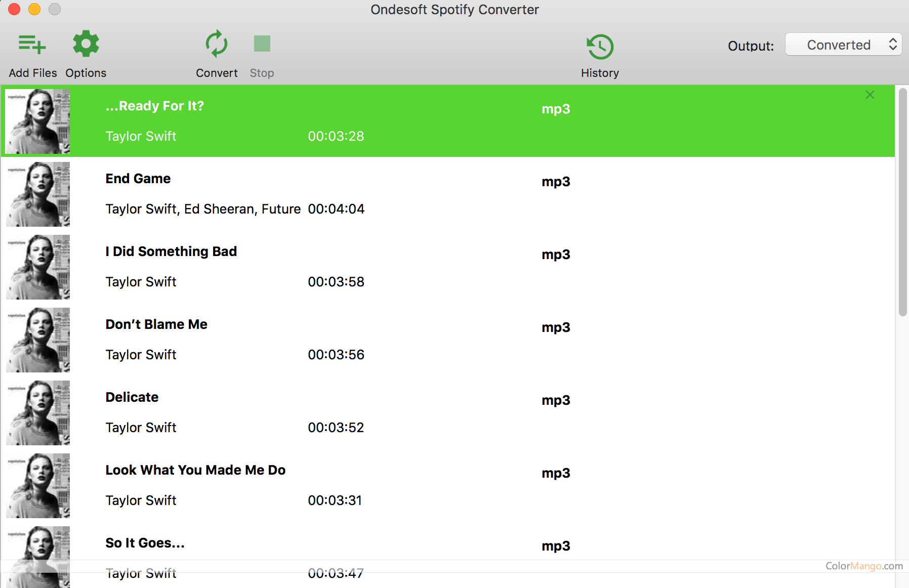
Task: Select the Delicate track title
Action: (x=132, y=397)
